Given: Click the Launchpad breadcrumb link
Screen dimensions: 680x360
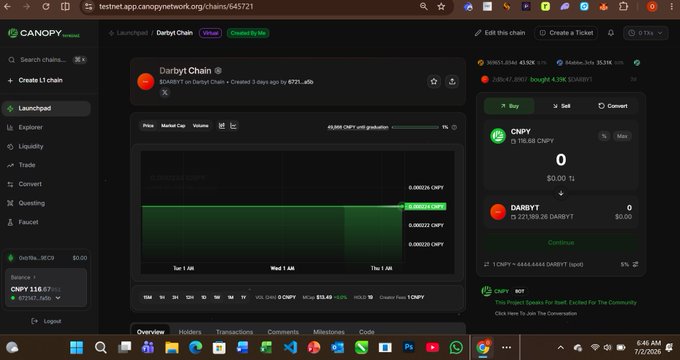Looking at the screenshot, I should pyautogui.click(x=132, y=33).
